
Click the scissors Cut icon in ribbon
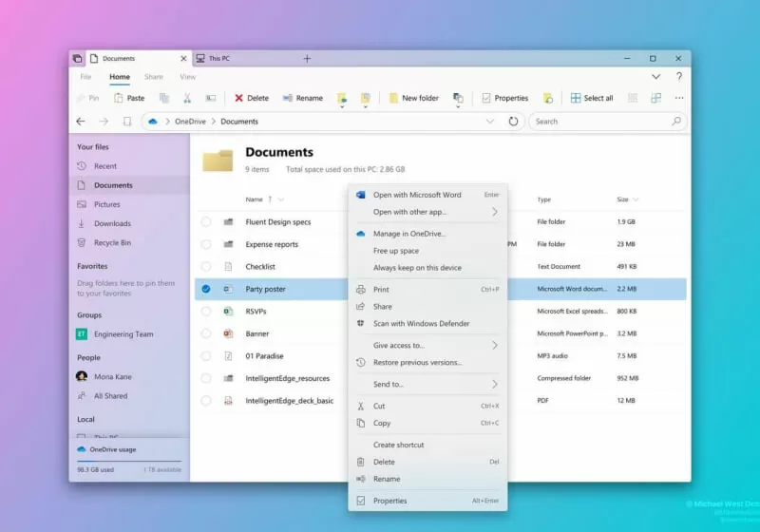187,98
